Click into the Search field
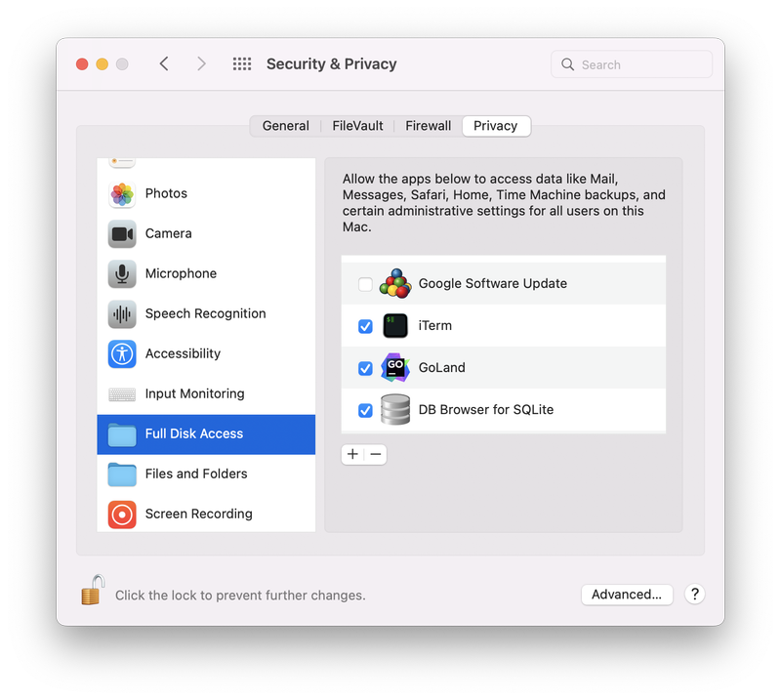 click(632, 64)
